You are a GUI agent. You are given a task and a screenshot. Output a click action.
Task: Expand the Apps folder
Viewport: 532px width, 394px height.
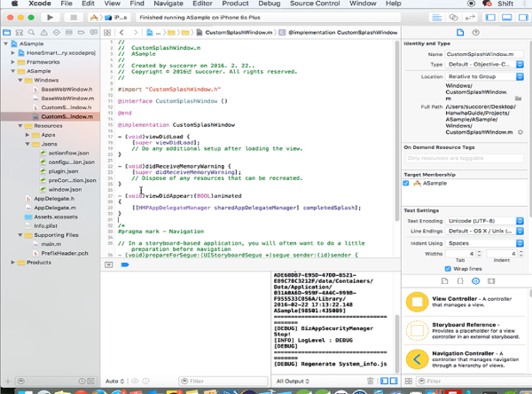coord(27,135)
